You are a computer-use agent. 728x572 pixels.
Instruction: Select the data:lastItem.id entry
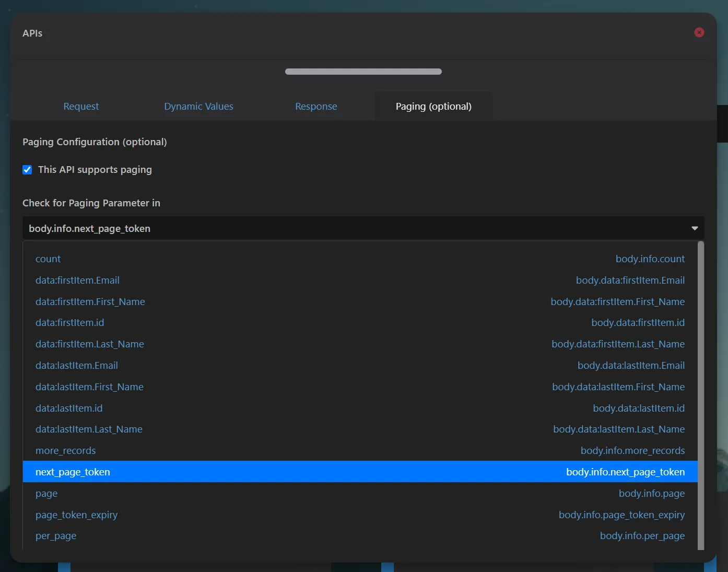[360, 408]
